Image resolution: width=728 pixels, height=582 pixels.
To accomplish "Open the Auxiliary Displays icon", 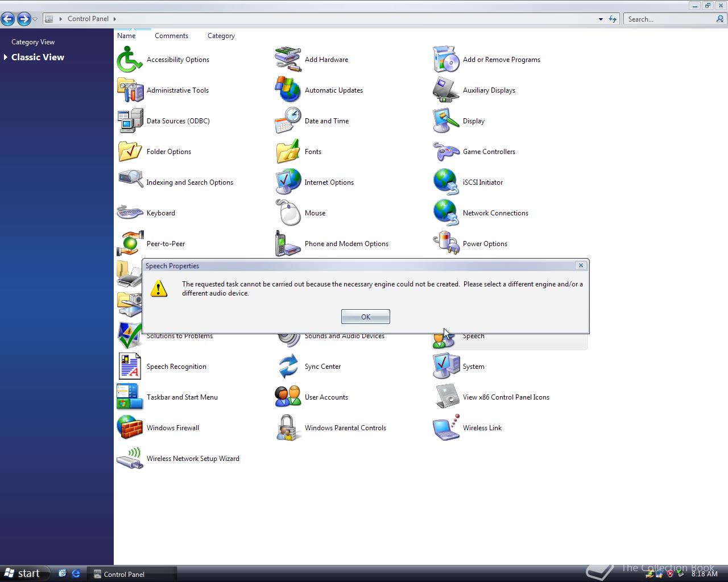I will (446, 90).
